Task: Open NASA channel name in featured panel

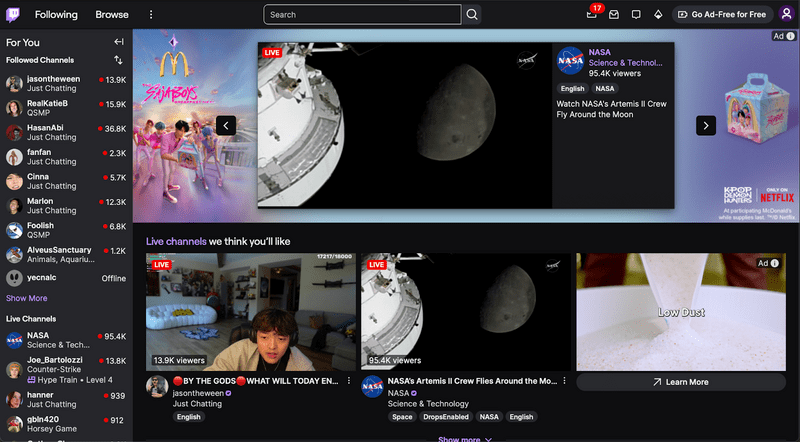Action: point(599,52)
